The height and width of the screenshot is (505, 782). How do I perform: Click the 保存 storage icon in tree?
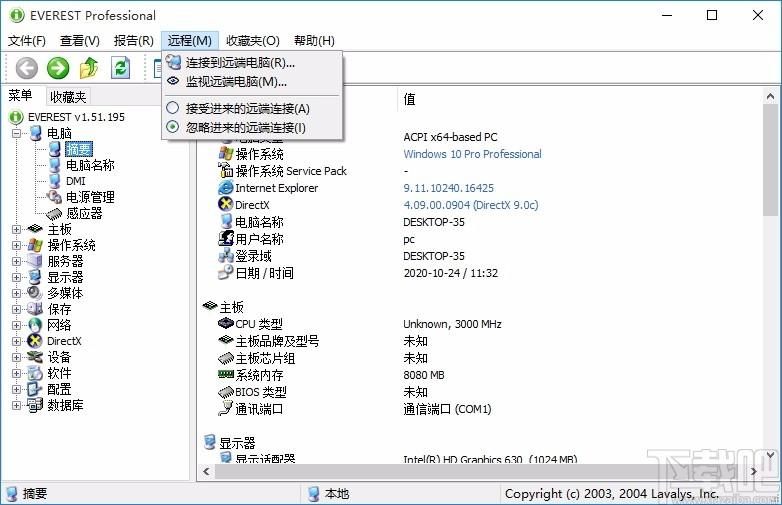point(35,309)
